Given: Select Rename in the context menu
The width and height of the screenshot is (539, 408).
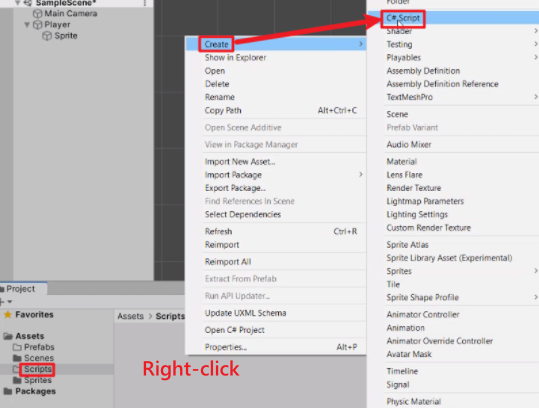Looking at the screenshot, I should coord(220,97).
